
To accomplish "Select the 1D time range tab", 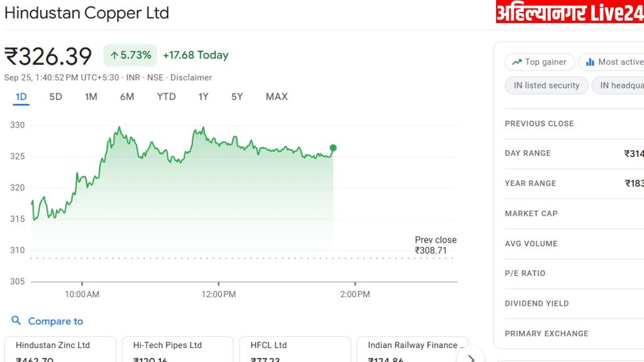I will [x=21, y=97].
